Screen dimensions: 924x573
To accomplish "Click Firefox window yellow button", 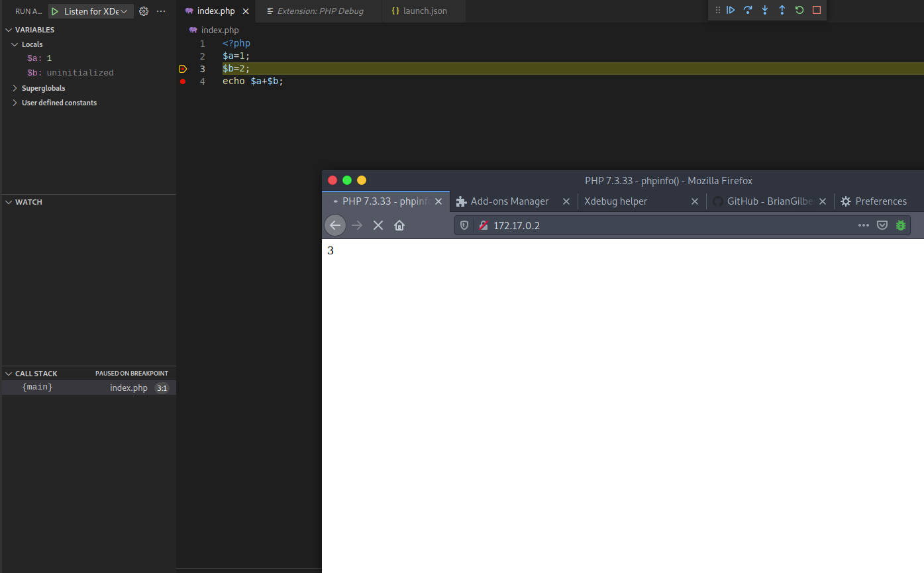I will (x=362, y=180).
